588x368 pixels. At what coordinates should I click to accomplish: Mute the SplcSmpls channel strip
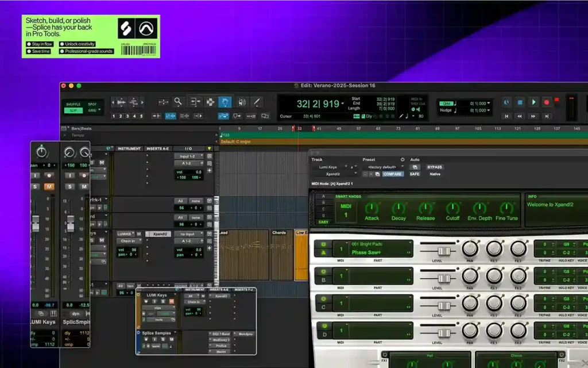tap(84, 186)
